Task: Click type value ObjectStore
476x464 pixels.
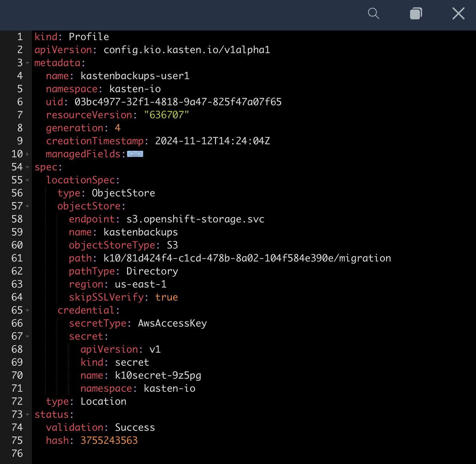Action: point(123,193)
